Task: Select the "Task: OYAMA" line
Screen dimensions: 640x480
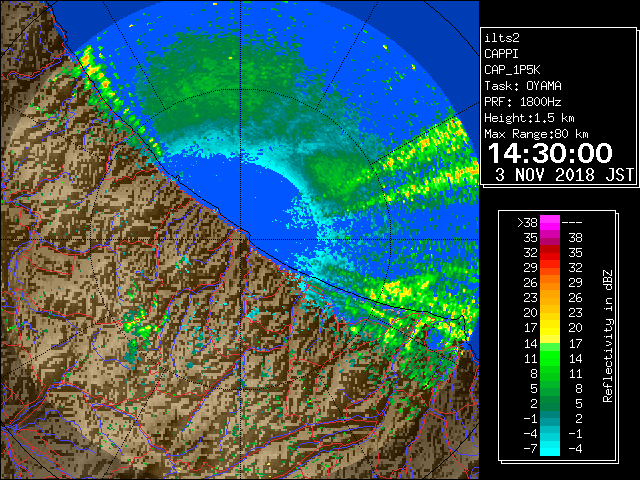Action: coord(522,86)
